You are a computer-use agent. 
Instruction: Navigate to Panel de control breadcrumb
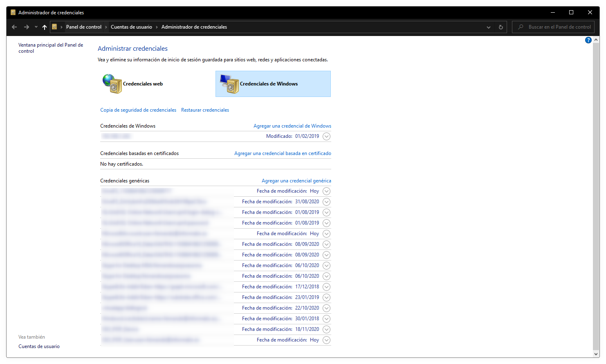click(84, 27)
